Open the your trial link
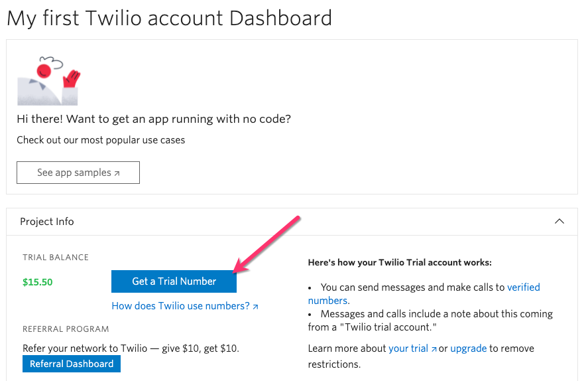 click(408, 348)
